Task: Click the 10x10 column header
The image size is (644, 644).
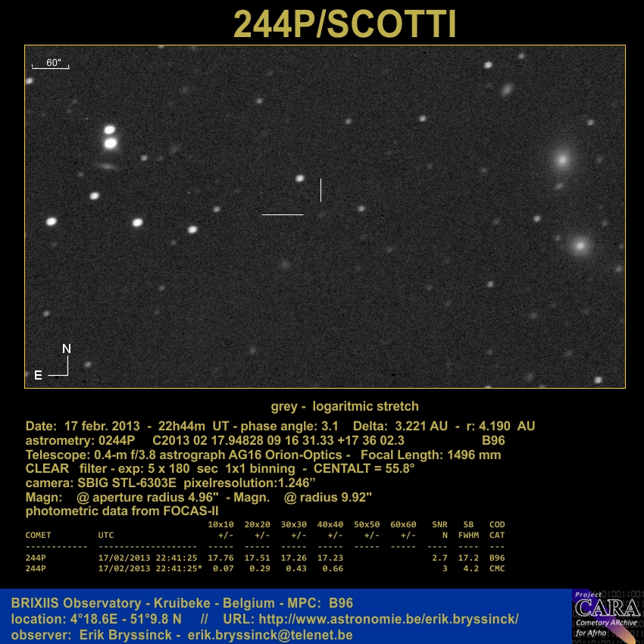Action: [220, 524]
